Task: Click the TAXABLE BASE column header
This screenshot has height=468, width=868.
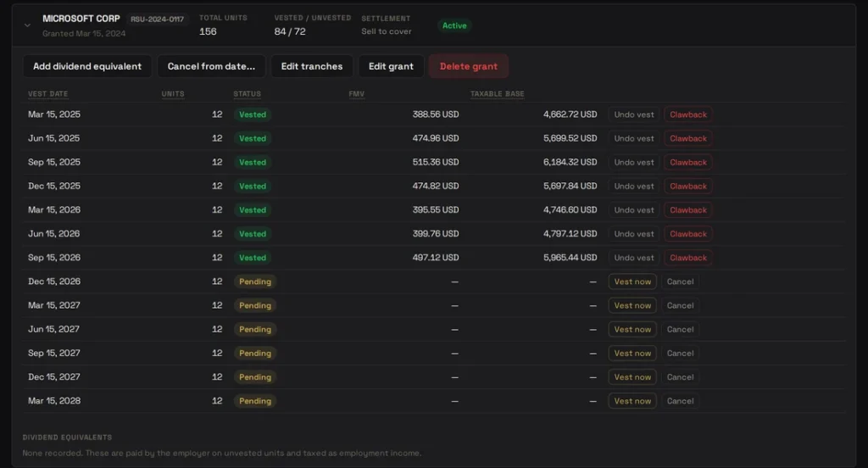Action: [497, 93]
